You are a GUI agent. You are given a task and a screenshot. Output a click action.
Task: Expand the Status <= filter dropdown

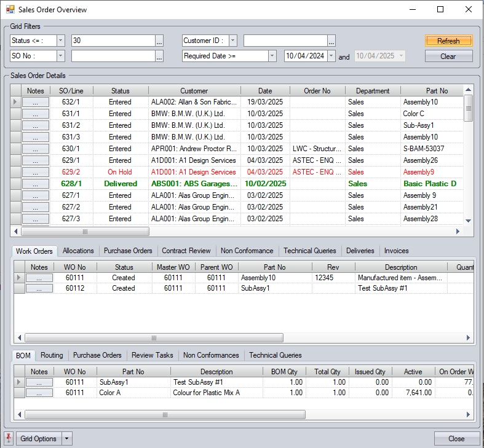tap(60, 41)
